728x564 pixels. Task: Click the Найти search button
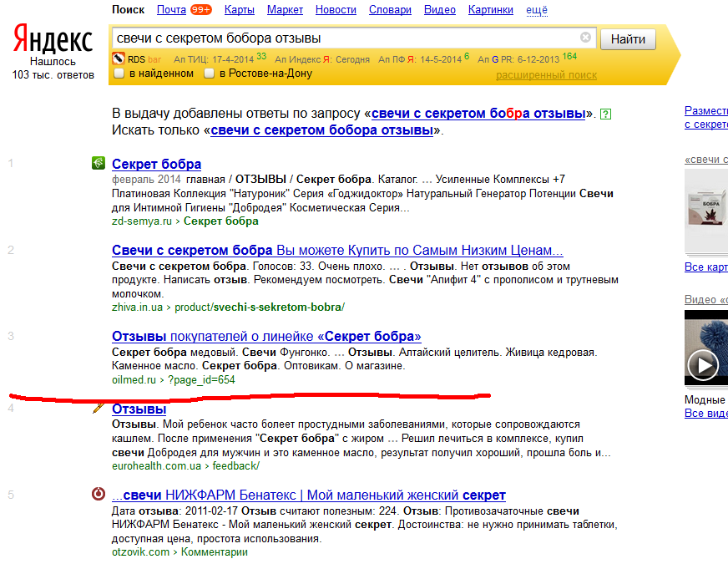628,39
